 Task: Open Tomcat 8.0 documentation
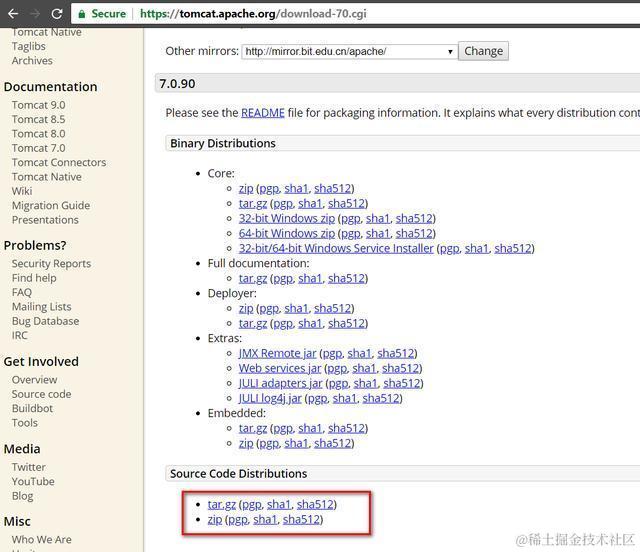(x=38, y=134)
